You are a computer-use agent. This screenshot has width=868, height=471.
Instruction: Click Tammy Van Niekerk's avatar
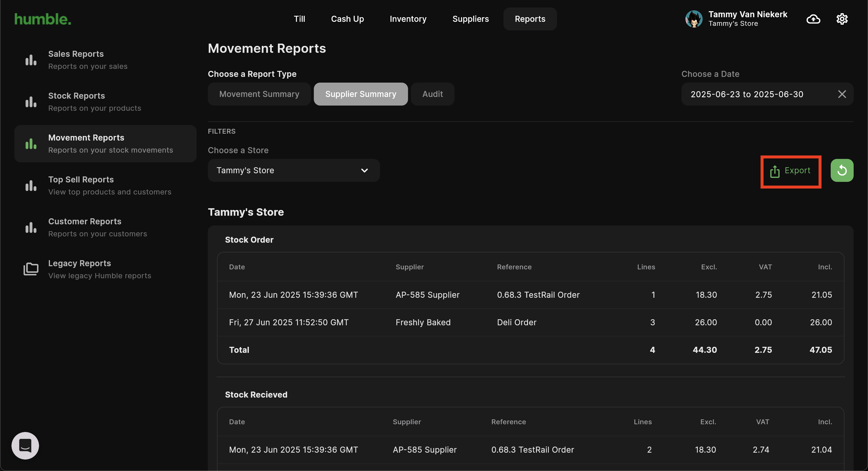(x=693, y=19)
